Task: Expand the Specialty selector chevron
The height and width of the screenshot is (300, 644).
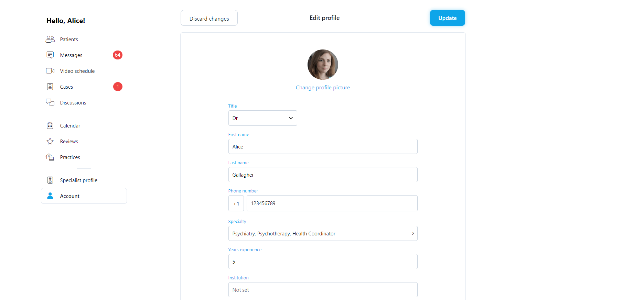Action: (x=413, y=233)
